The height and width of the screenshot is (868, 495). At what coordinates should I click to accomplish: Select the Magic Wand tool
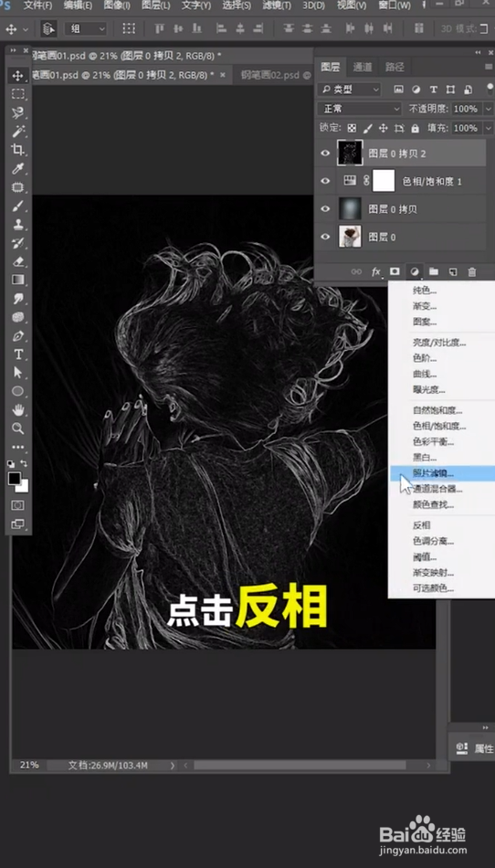tap(18, 132)
